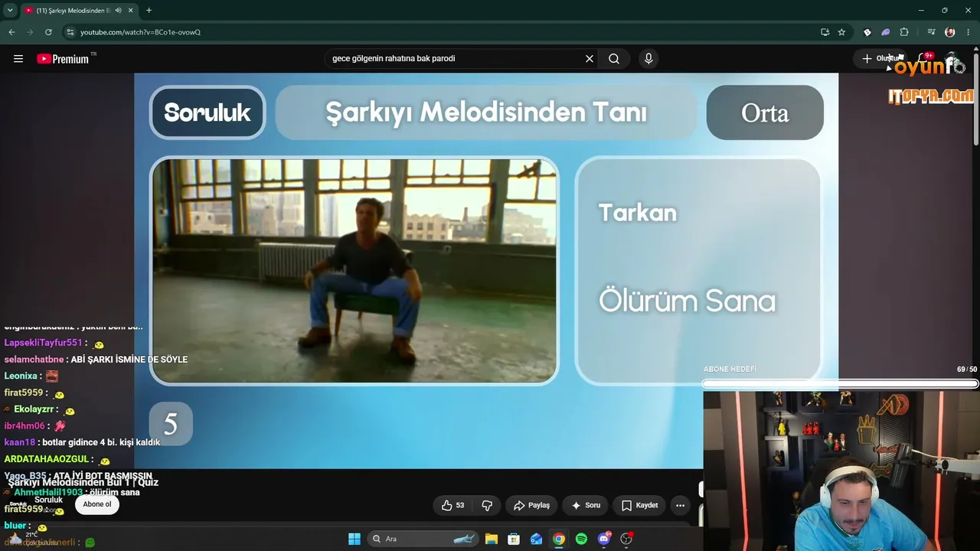Viewport: 980px width, 551px height.
Task: Close the Şarkıyı Melodisinden browser tab
Action: pyautogui.click(x=131, y=11)
